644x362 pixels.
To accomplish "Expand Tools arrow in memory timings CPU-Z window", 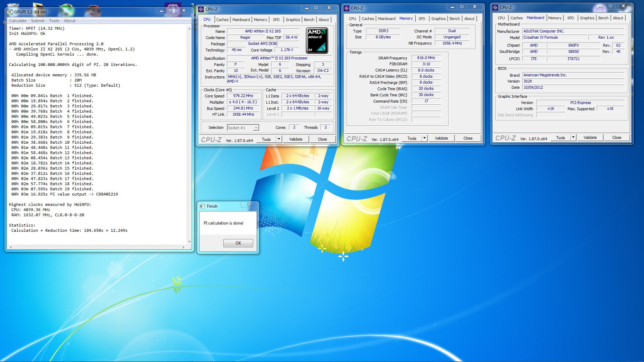I will click(424, 138).
